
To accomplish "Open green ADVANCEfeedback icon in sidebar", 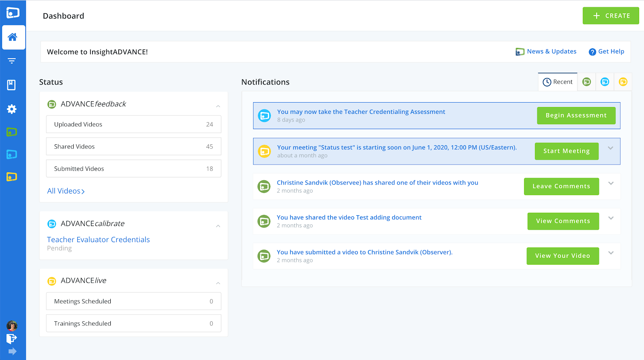I will coord(12,132).
